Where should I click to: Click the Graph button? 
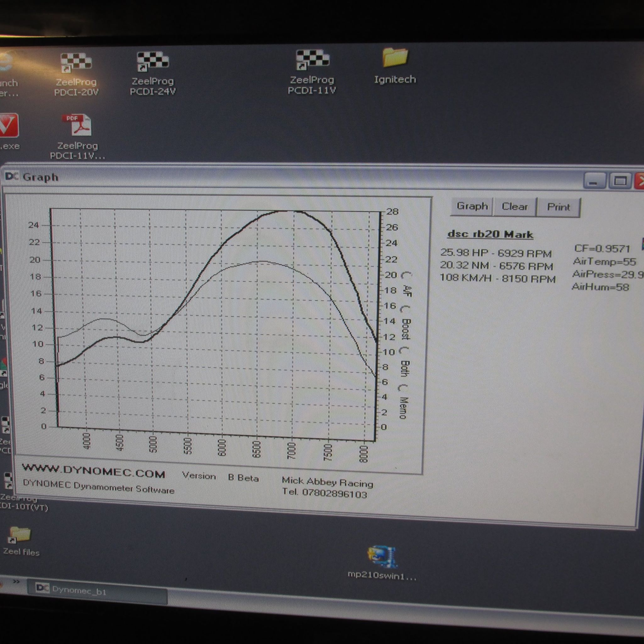[472, 206]
